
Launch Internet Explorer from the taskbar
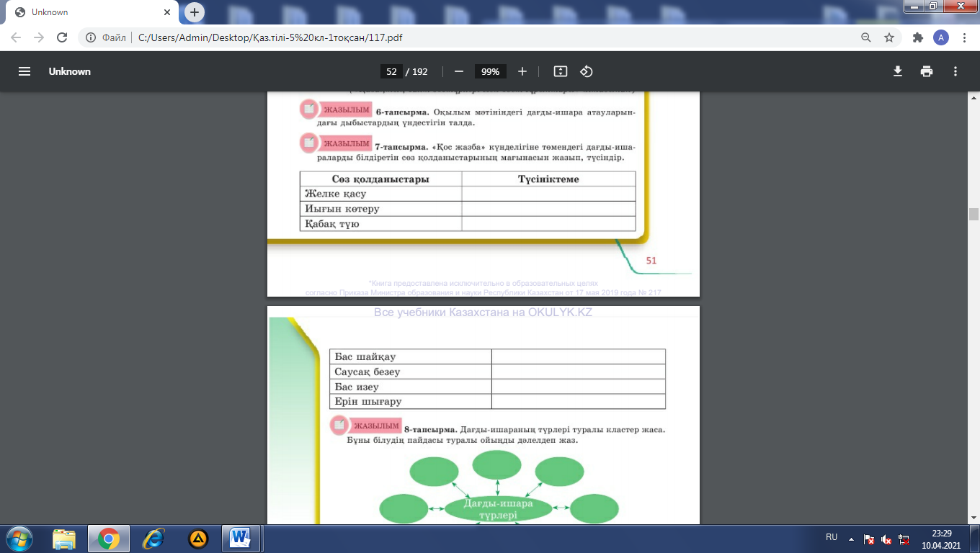click(x=153, y=538)
